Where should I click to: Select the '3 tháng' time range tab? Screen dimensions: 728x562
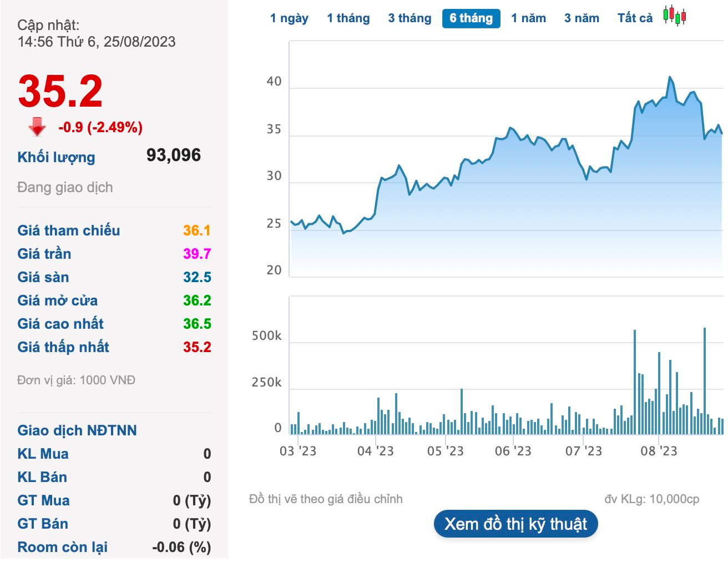point(410,18)
